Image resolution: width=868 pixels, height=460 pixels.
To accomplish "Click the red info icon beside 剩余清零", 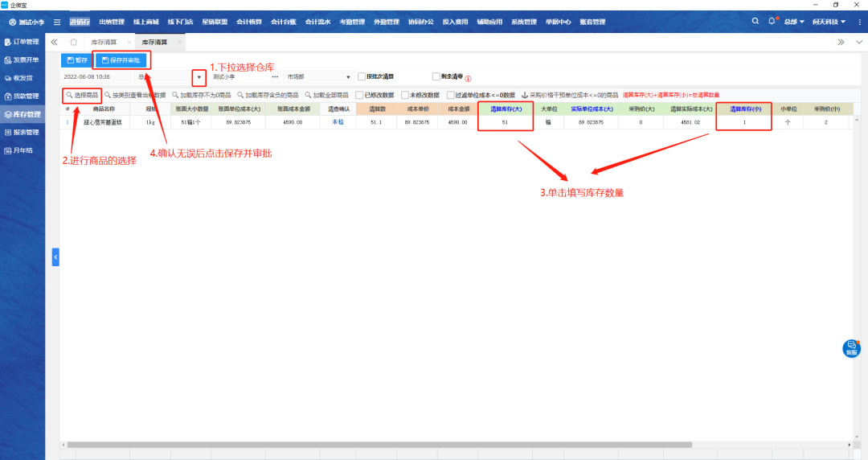I will pyautogui.click(x=468, y=78).
